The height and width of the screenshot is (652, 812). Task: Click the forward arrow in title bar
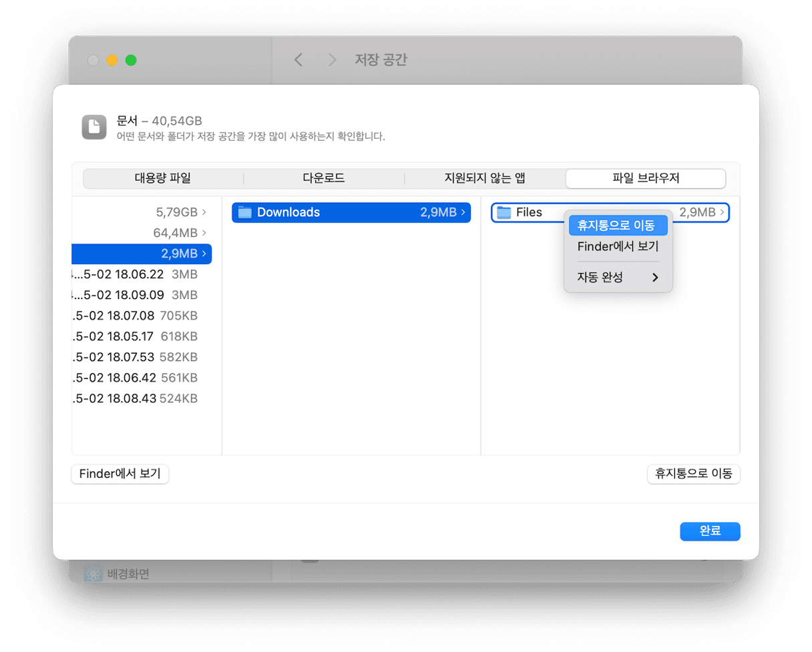click(x=332, y=60)
